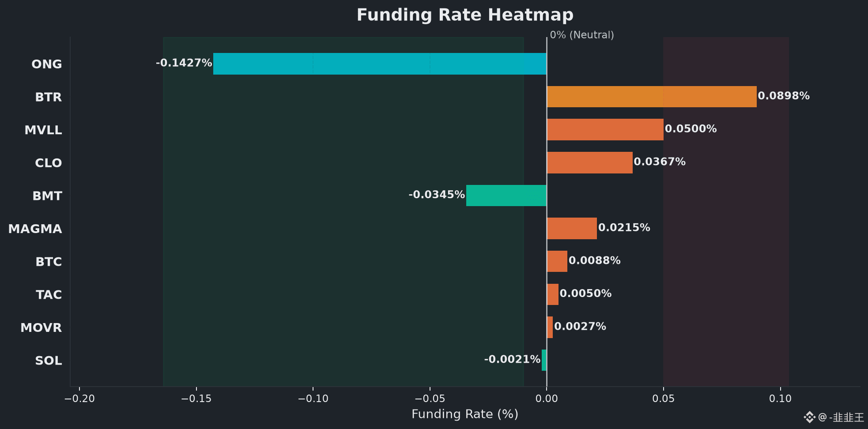Click the 0.0050% value label

tap(586, 294)
